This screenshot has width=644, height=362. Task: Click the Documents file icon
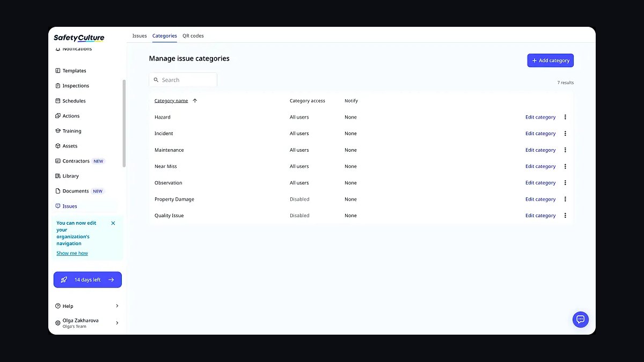[58, 191]
